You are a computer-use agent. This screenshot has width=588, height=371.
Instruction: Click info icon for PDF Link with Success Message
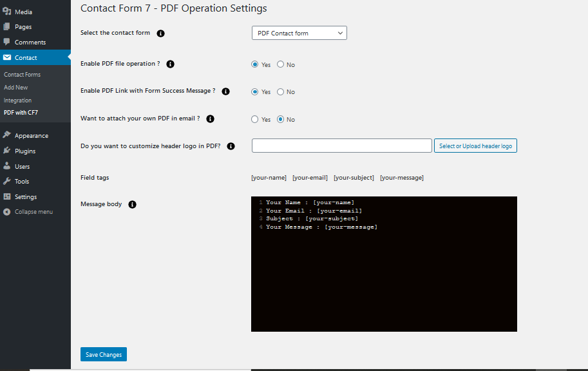pyautogui.click(x=226, y=91)
